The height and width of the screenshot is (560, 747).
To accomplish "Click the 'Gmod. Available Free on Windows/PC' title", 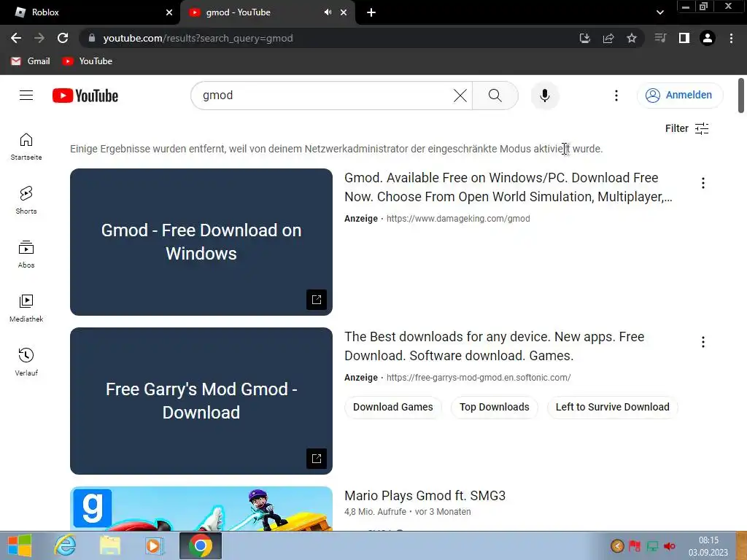I will tap(508, 187).
